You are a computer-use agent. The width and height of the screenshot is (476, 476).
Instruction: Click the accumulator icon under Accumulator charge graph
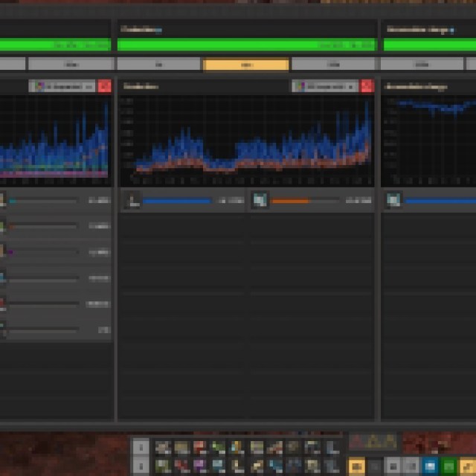coord(393,200)
